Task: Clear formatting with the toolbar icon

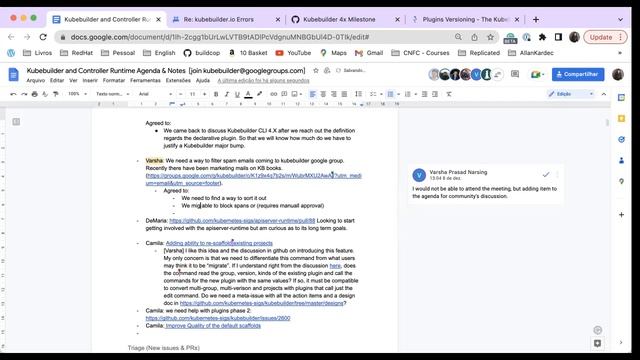Action: coord(449,94)
